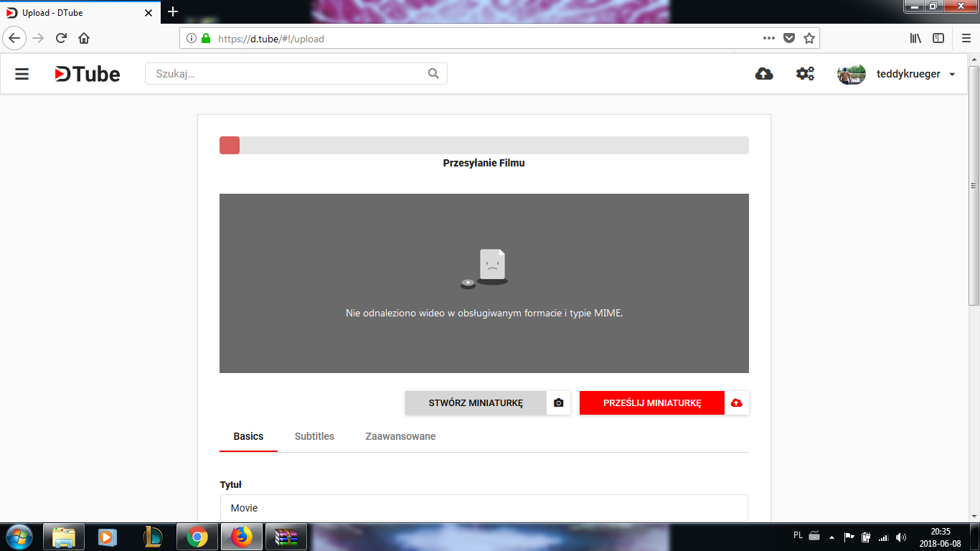Open the DTube hamburger sidebar menu
The height and width of the screenshot is (551, 980).
point(22,74)
